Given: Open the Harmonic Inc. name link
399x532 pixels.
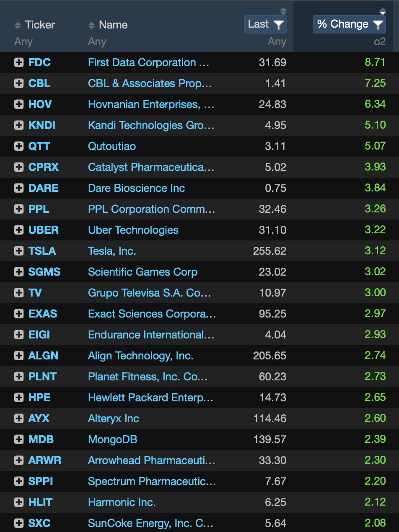Looking at the screenshot, I should [x=122, y=502].
